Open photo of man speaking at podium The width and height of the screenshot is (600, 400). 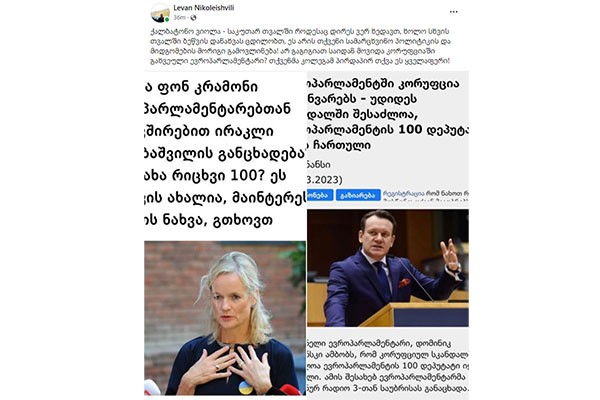[x=388, y=268]
